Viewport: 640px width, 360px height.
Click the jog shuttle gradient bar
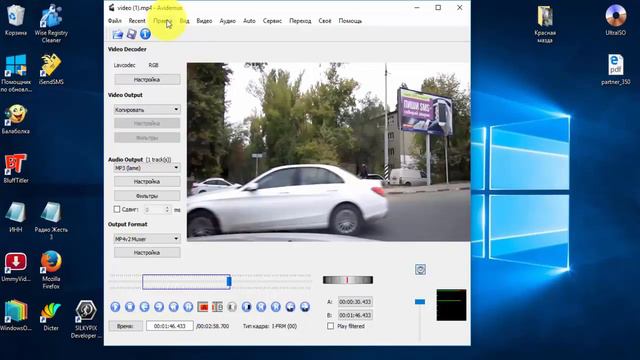348,280
